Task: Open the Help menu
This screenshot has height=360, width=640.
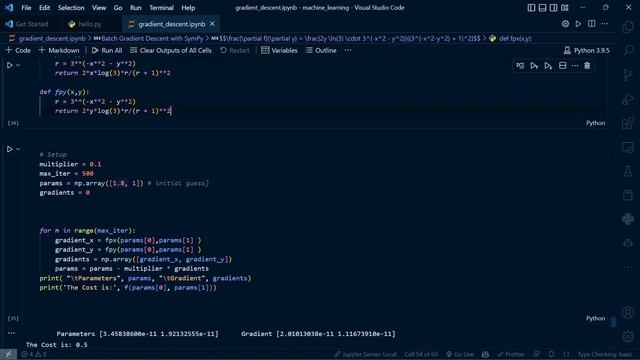Action: pyautogui.click(x=188, y=8)
